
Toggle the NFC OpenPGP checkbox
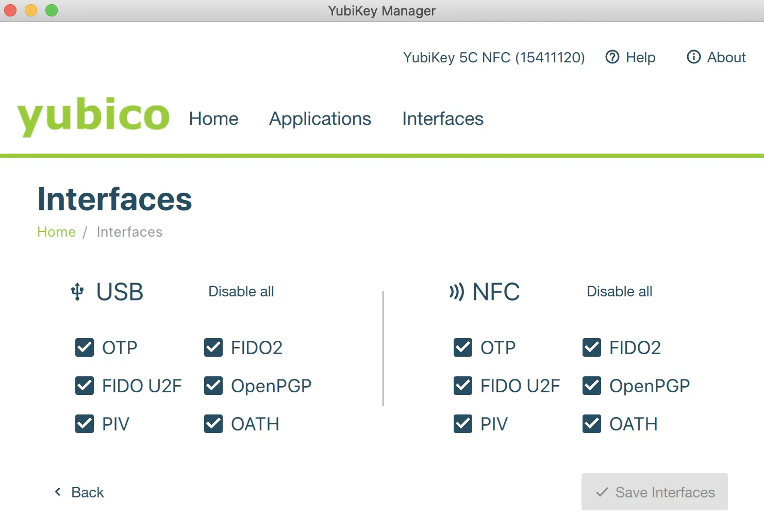tap(592, 386)
